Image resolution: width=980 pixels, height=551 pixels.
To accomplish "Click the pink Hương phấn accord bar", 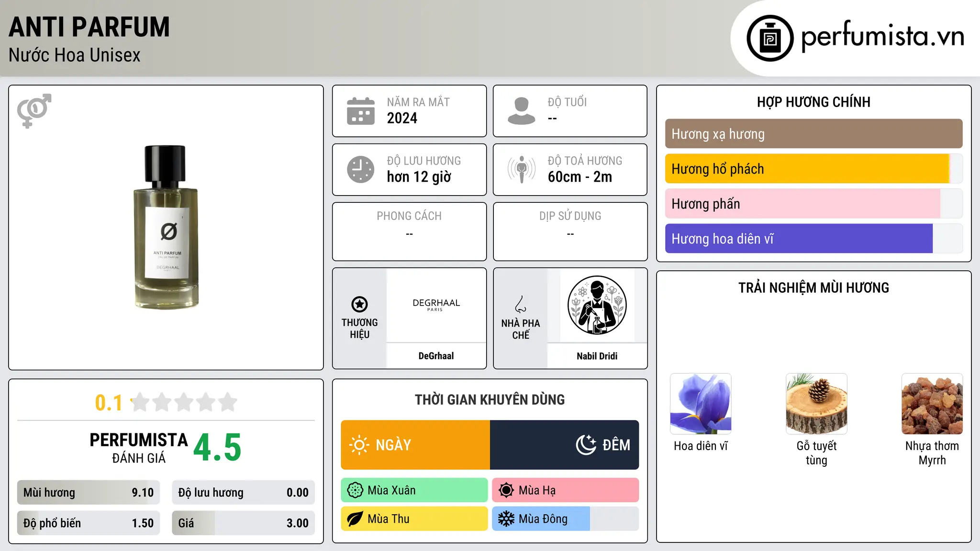I will [813, 204].
